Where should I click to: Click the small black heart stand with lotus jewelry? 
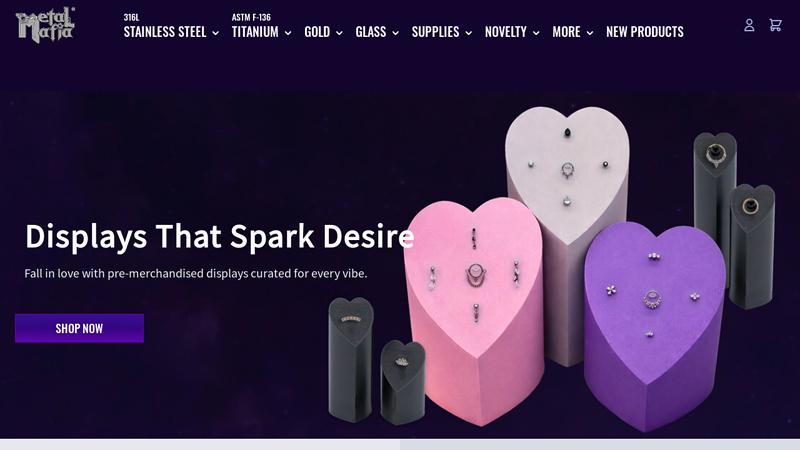pos(403,382)
